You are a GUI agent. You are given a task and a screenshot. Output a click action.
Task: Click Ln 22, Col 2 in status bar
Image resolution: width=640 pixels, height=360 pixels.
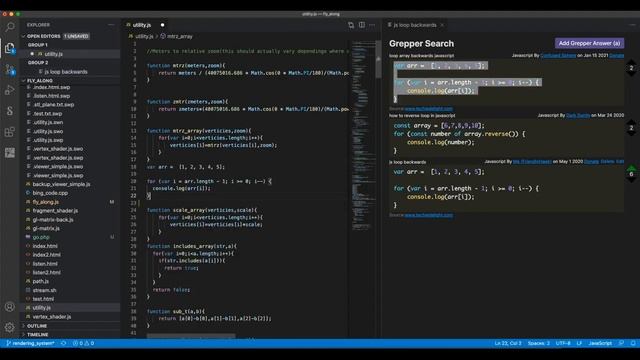(508, 343)
